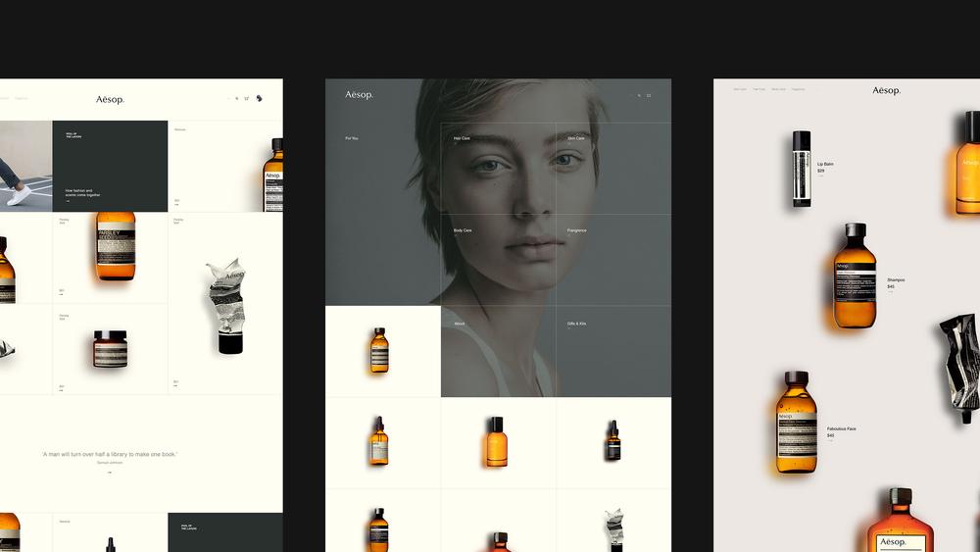Open the Fabulous Face product label

pos(841,428)
